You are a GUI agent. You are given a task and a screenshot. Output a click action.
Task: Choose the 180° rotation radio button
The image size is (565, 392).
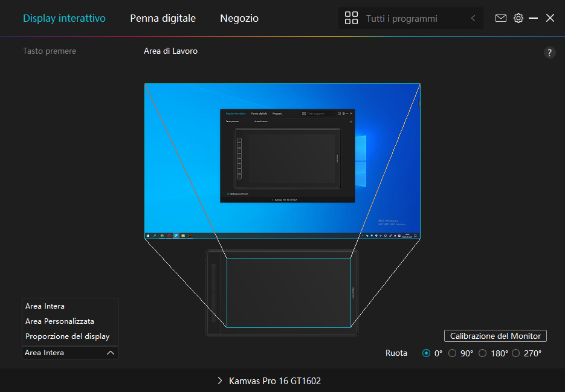point(482,353)
